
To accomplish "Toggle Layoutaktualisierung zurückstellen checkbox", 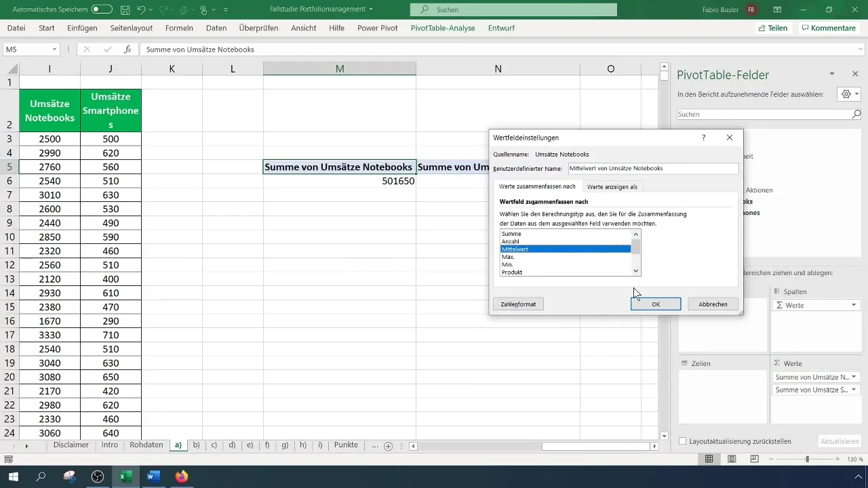I will coord(683,441).
